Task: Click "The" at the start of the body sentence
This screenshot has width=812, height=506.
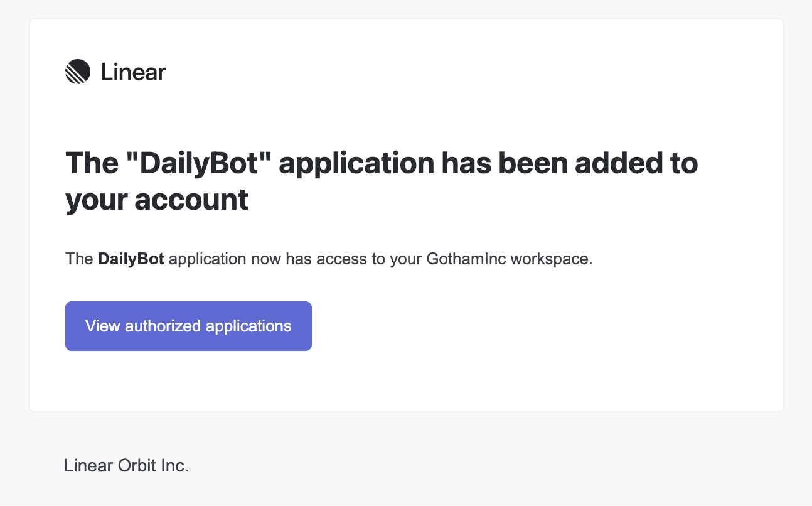Action: pyautogui.click(x=79, y=259)
